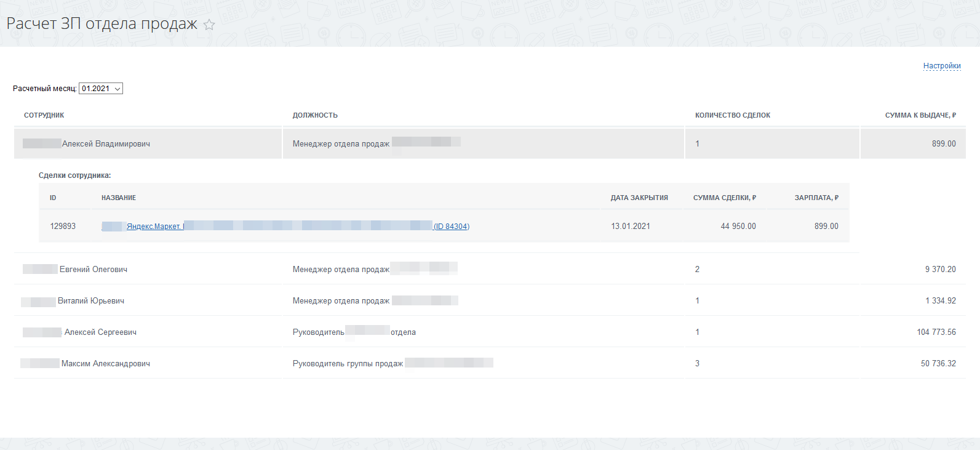Click the 50 736.32 payout amount
980x450 pixels.
(x=938, y=364)
